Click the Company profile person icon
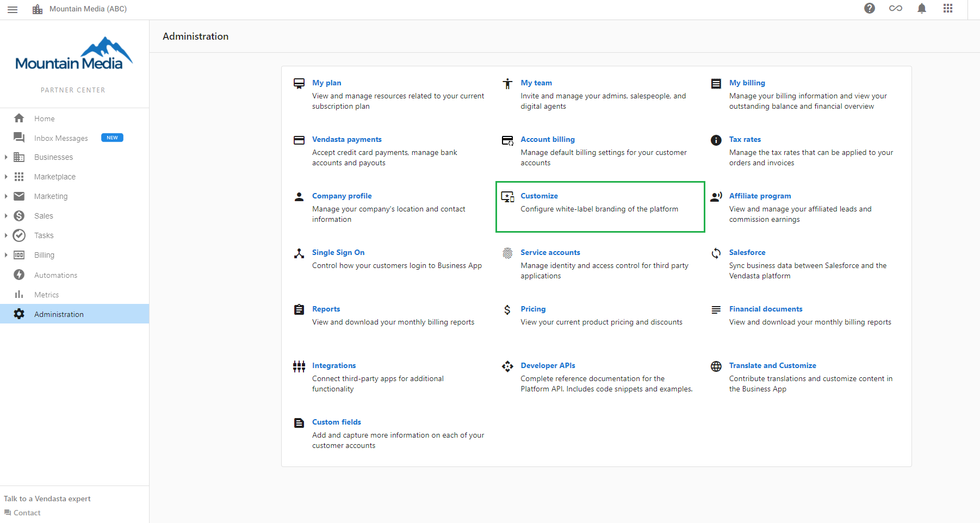 pyautogui.click(x=299, y=196)
